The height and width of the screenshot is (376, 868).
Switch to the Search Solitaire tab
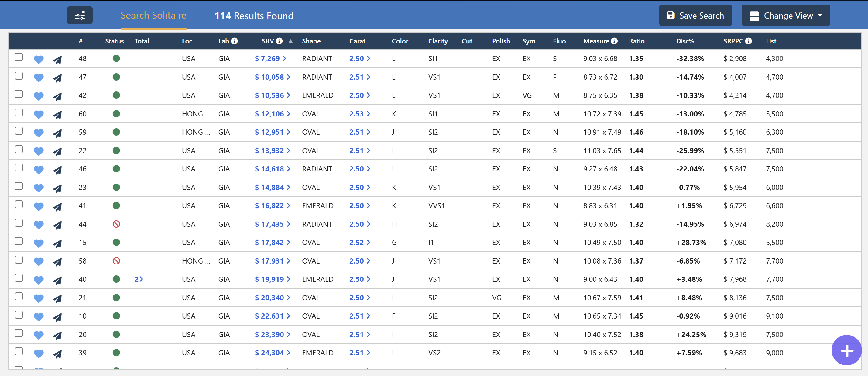(x=154, y=15)
